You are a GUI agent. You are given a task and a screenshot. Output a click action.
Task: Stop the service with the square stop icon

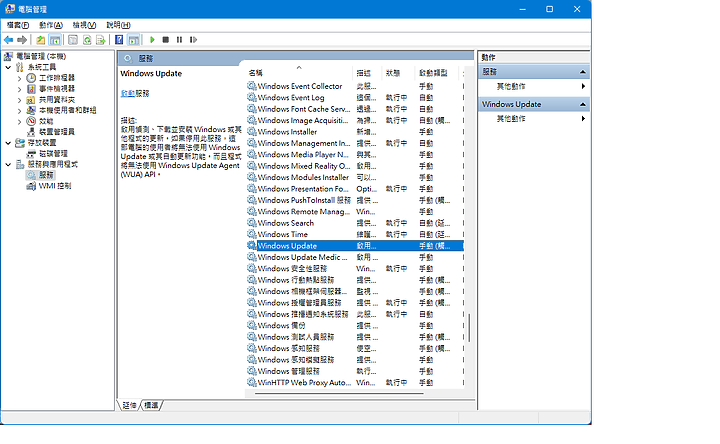(x=166, y=40)
